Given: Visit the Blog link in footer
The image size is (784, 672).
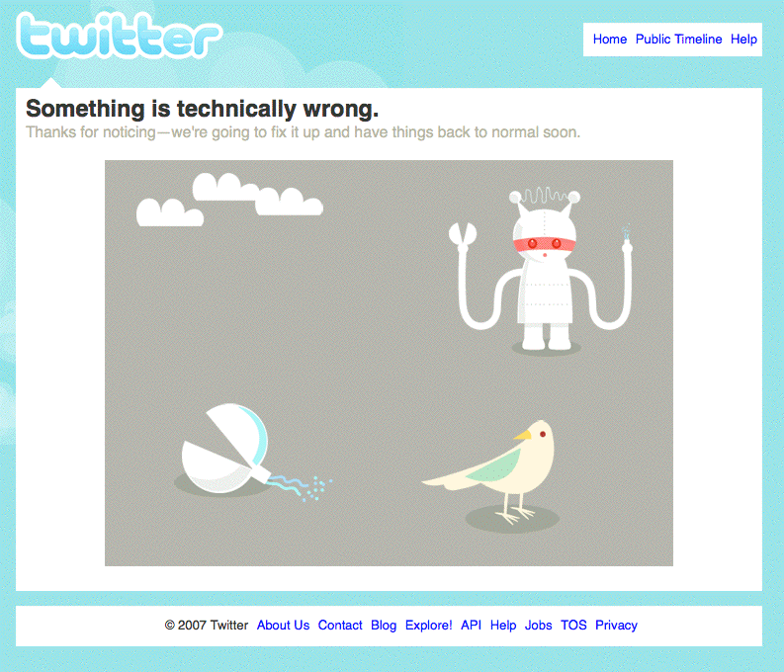Looking at the screenshot, I should coord(384,625).
